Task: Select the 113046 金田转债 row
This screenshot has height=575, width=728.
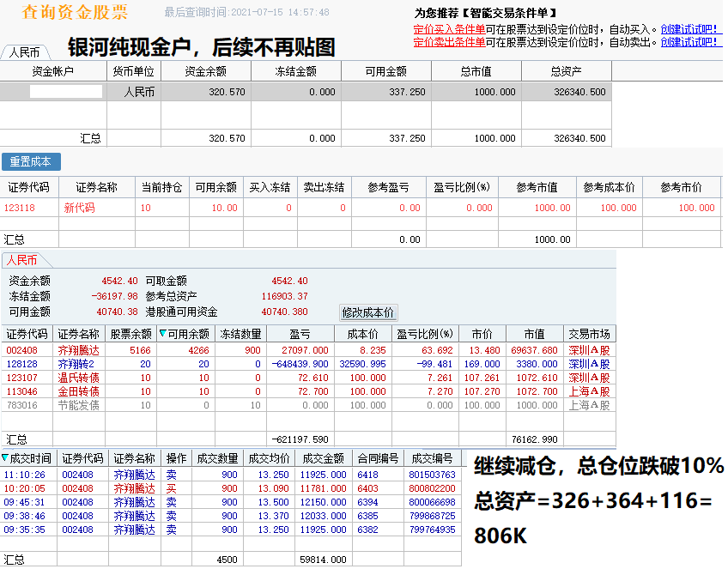Action: pyautogui.click(x=308, y=391)
